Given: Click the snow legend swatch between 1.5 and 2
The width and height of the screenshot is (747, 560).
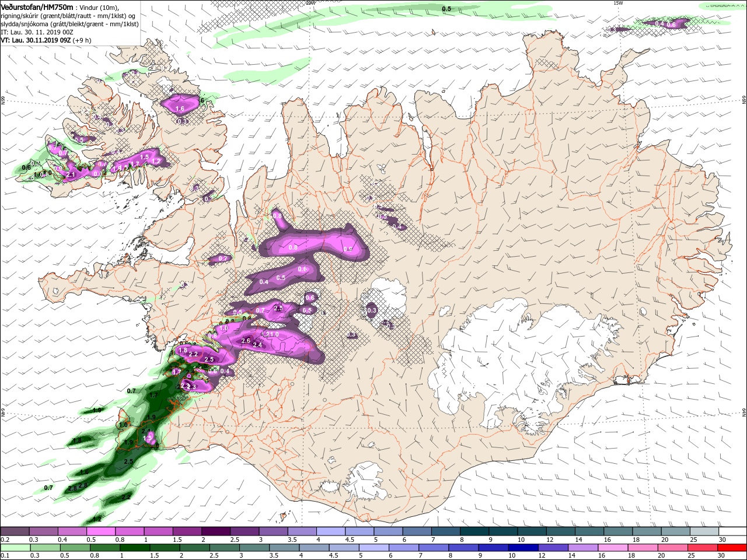Looking at the screenshot, I should point(187,531).
